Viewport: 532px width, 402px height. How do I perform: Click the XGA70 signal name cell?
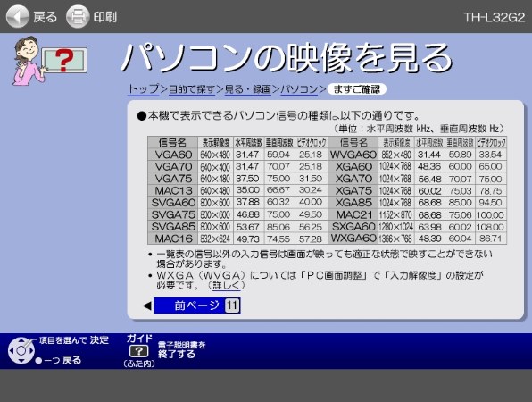point(353,179)
